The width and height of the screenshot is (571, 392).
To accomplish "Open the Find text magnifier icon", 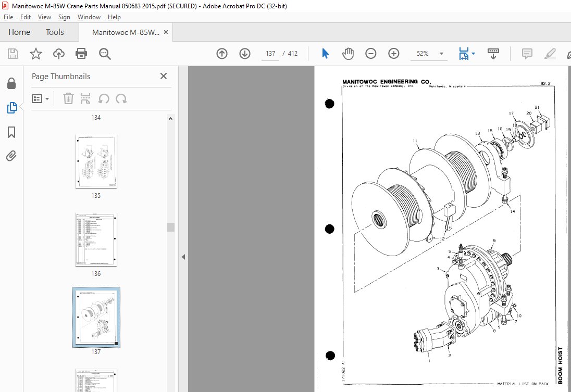I will pos(105,54).
